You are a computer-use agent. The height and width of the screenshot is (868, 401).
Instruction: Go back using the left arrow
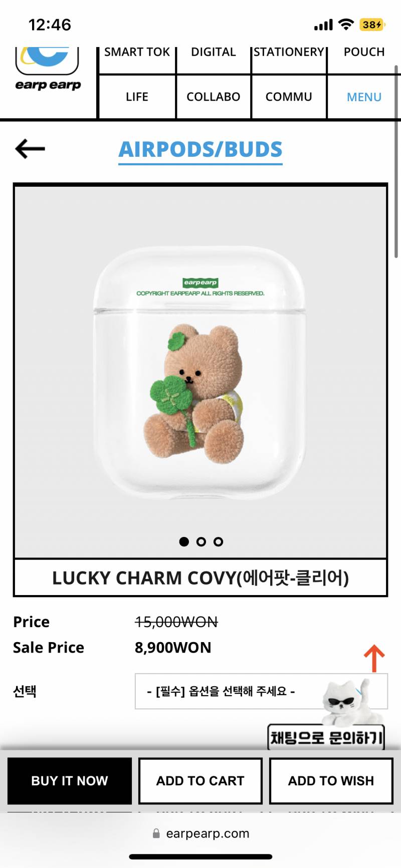(x=30, y=149)
